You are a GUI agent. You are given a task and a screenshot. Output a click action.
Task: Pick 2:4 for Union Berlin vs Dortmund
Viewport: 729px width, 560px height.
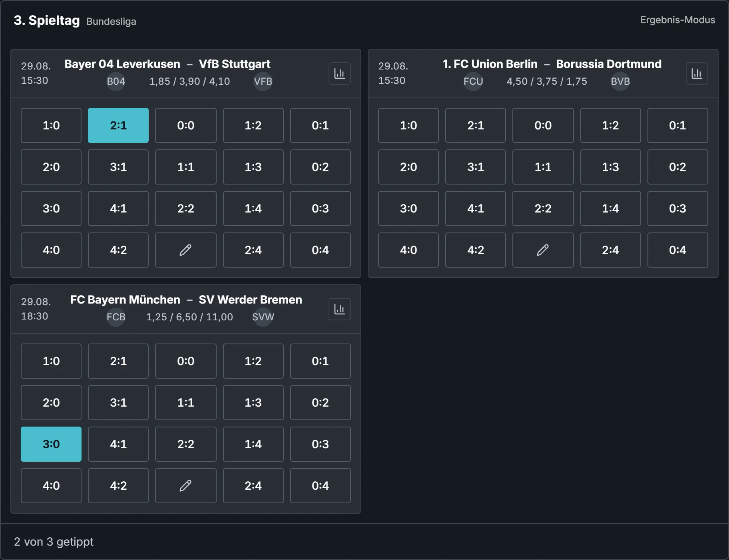[611, 250]
